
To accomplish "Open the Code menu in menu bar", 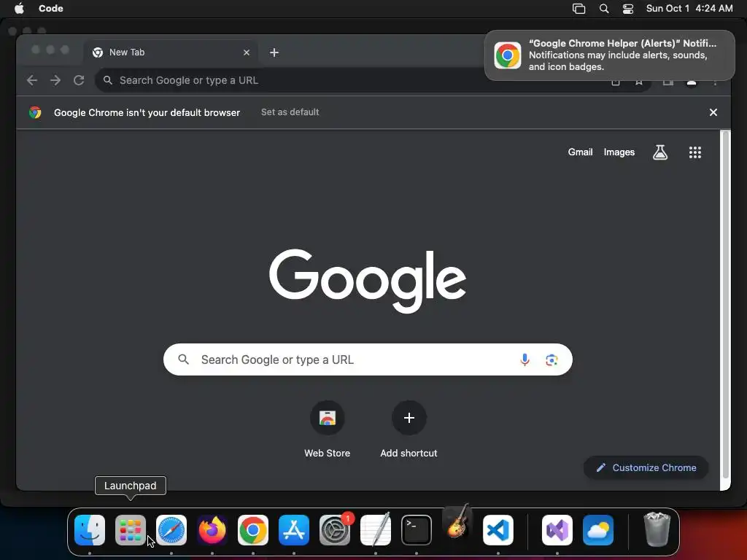I will 51,9.
